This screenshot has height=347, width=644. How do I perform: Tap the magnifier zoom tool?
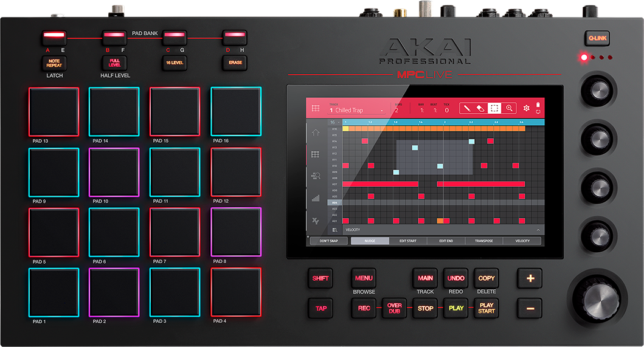point(510,108)
